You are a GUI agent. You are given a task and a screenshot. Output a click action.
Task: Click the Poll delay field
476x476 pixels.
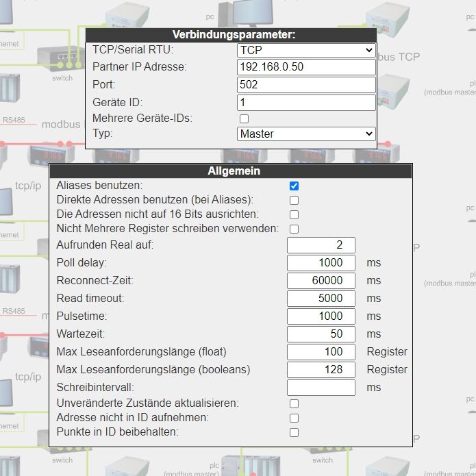321,263
